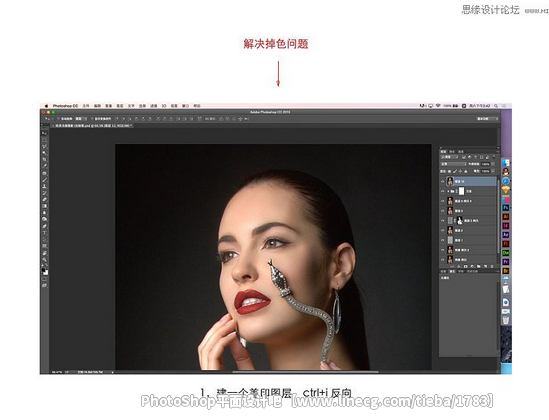The height and width of the screenshot is (420, 549).
Task: Toggle visibility of the group layer
Action: coord(443,191)
